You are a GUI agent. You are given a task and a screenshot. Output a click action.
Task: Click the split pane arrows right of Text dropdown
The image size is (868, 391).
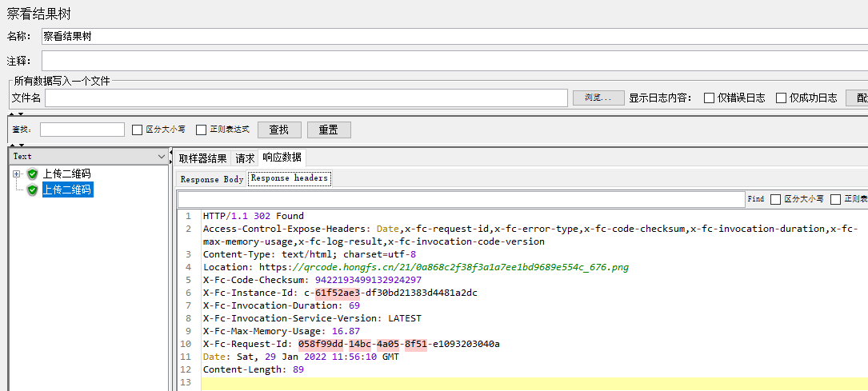(171, 156)
